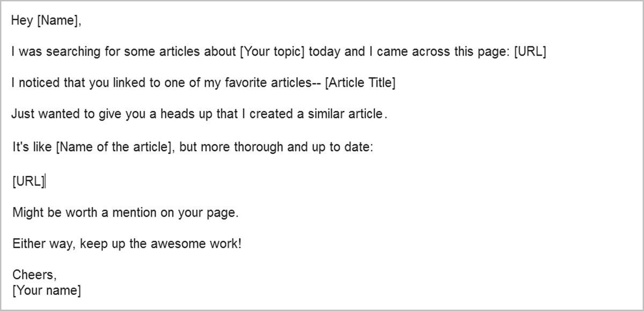Click the word 'Cheers' in the sign-off
This screenshot has height=311, width=644.
click(x=33, y=275)
